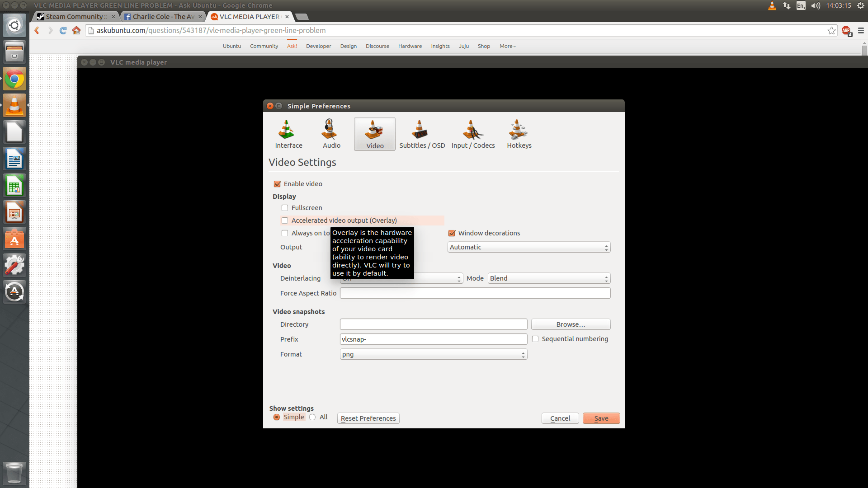
Task: Open the session gear menu in top bar
Action: click(x=860, y=5)
